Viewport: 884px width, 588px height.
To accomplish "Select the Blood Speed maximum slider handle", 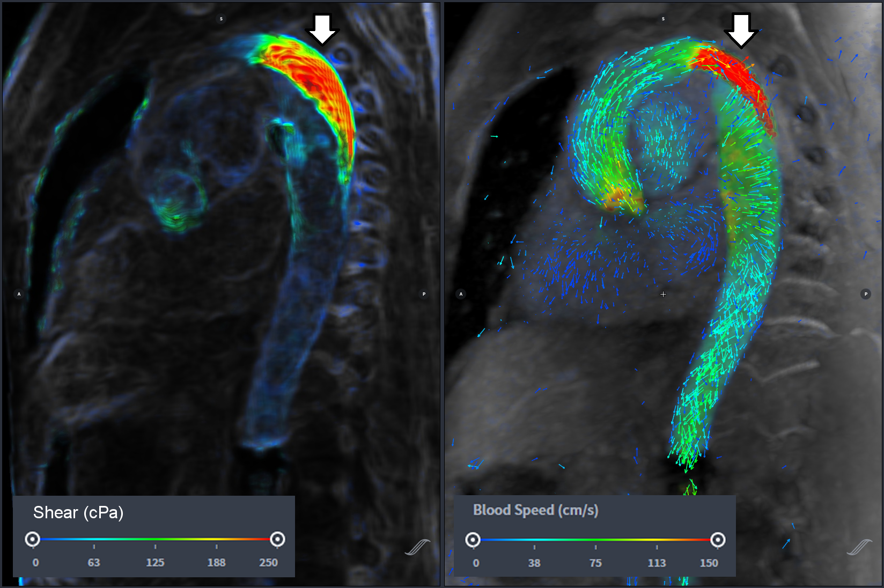I will [x=718, y=540].
